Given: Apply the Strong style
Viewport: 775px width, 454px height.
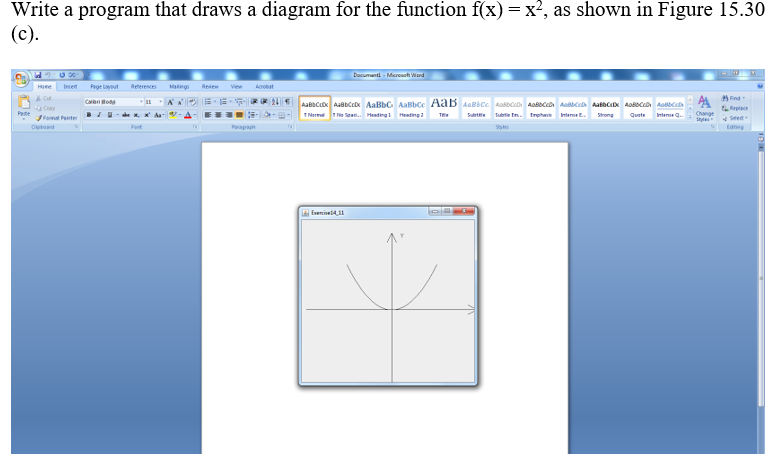Looking at the screenshot, I should coord(605,108).
